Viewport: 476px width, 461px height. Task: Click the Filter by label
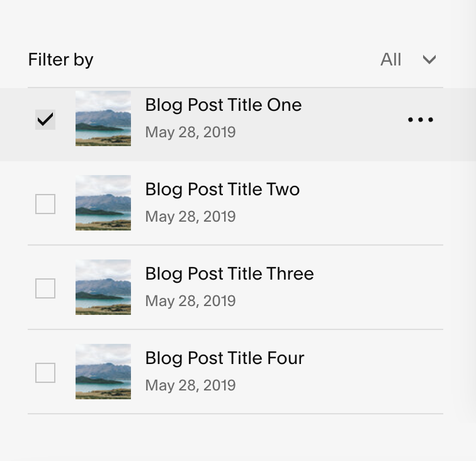(60, 60)
